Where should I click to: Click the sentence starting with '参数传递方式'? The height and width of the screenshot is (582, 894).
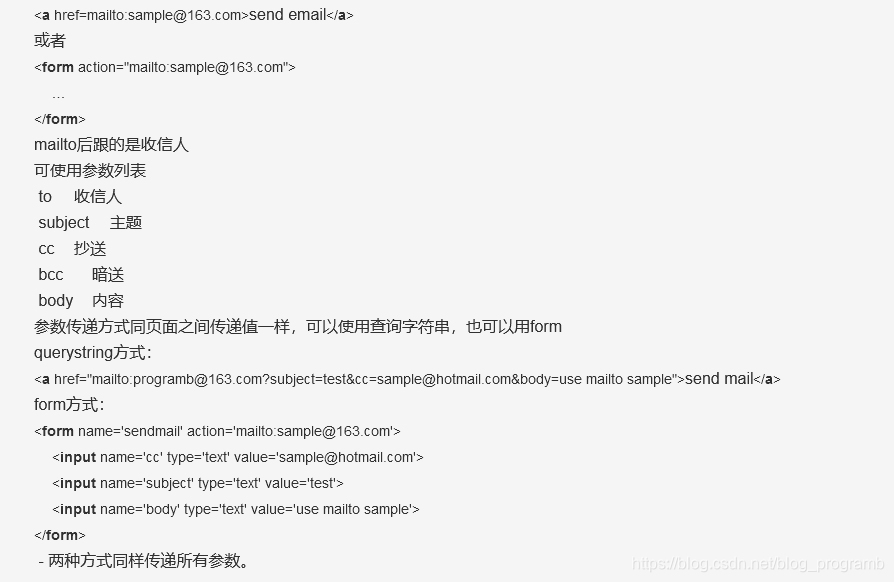298,327
